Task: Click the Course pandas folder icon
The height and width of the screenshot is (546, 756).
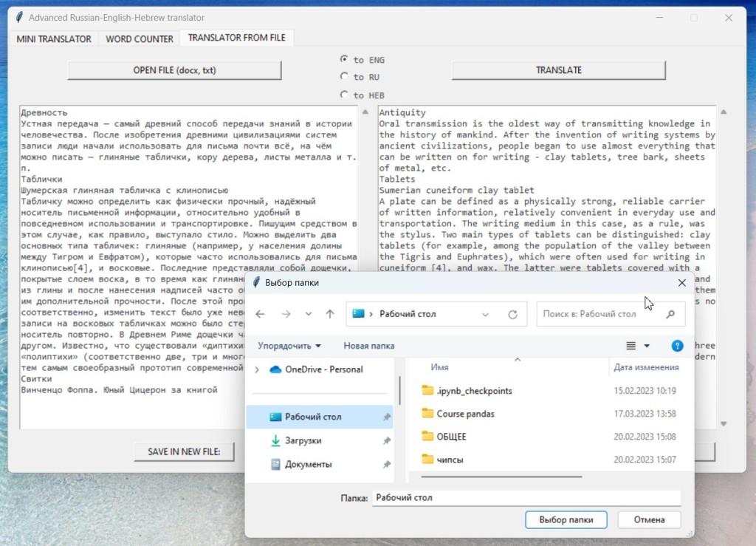Action: (427, 413)
